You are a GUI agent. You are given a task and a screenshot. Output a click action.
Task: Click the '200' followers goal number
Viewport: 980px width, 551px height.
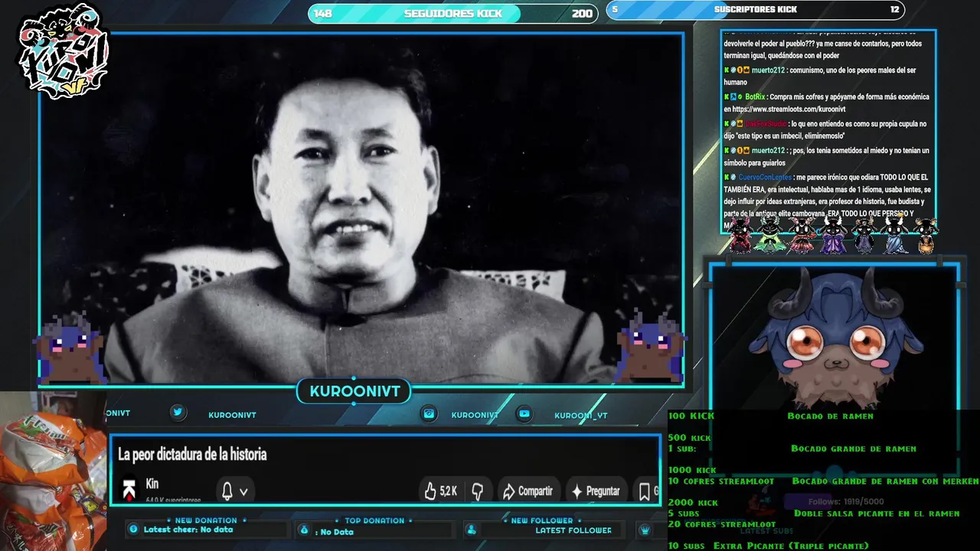click(582, 13)
